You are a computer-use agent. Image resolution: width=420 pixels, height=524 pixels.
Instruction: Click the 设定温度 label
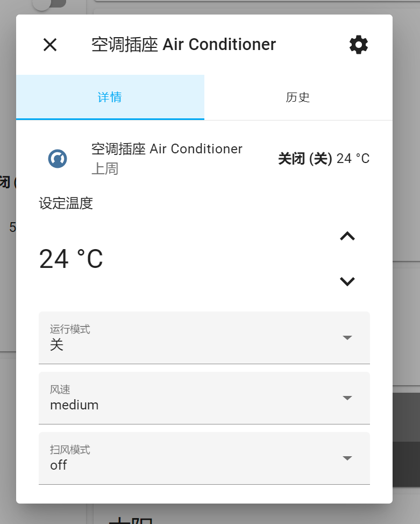[66, 203]
